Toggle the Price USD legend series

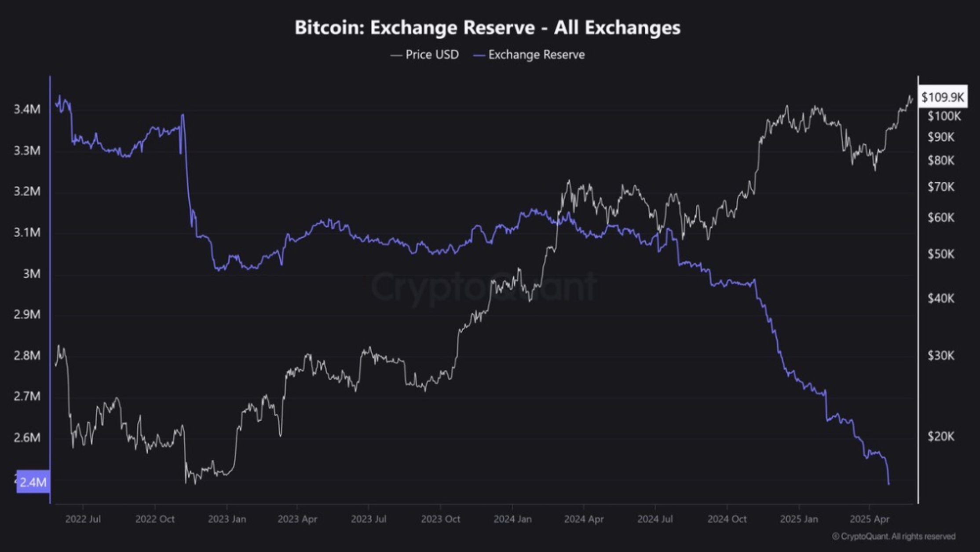431,55
